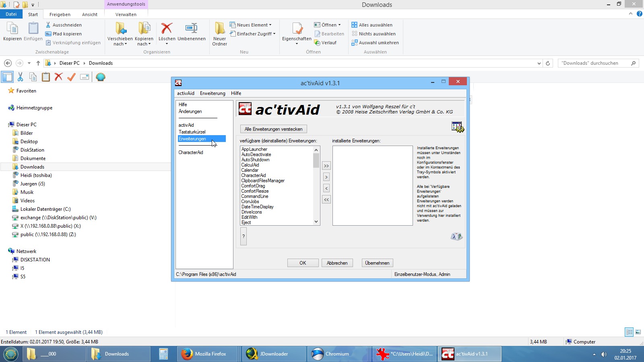Viewport: 644px width, 362px height.
Task: Open the Erweiterung menu
Action: coord(213,93)
